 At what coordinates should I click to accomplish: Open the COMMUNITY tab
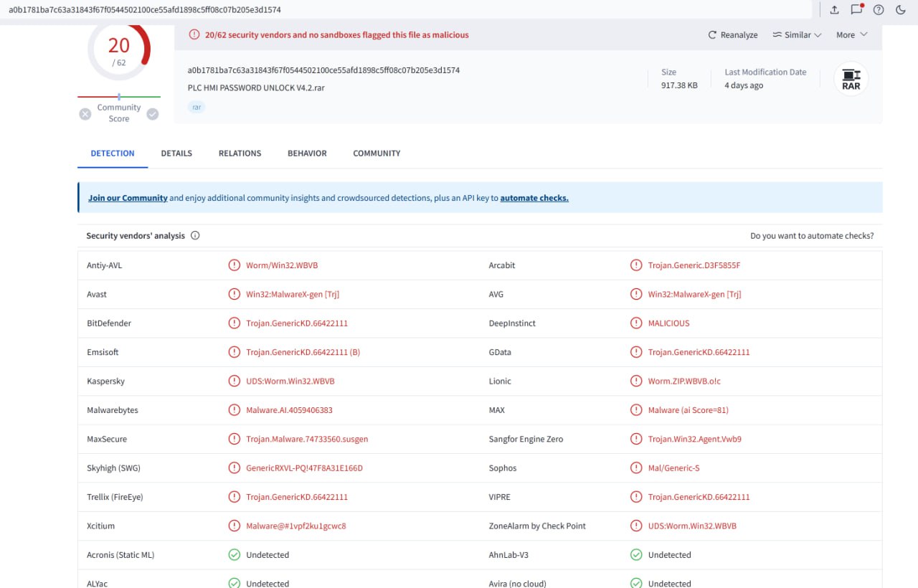377,153
